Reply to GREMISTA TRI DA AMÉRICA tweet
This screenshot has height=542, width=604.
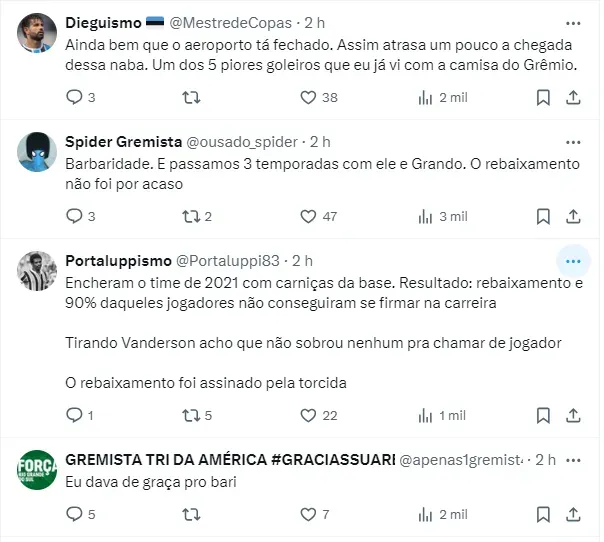point(74,514)
